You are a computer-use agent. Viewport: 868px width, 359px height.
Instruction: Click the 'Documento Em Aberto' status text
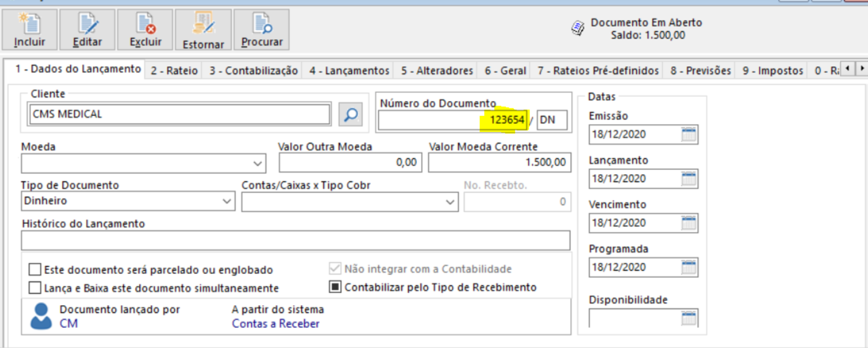click(x=646, y=23)
